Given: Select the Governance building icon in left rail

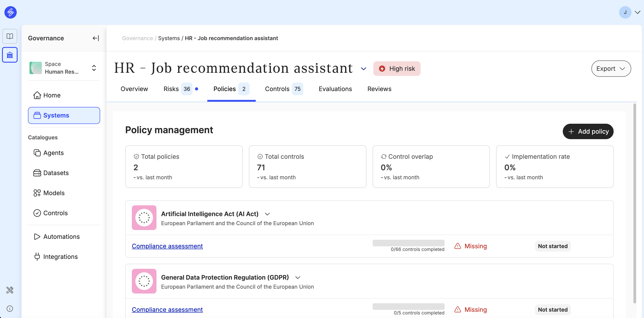Looking at the screenshot, I should pyautogui.click(x=10, y=55).
